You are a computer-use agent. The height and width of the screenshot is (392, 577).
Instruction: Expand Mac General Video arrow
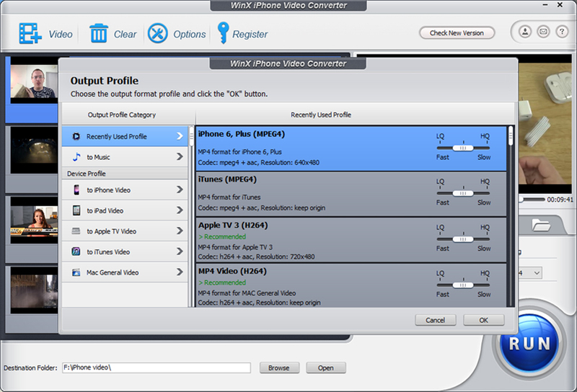point(180,272)
